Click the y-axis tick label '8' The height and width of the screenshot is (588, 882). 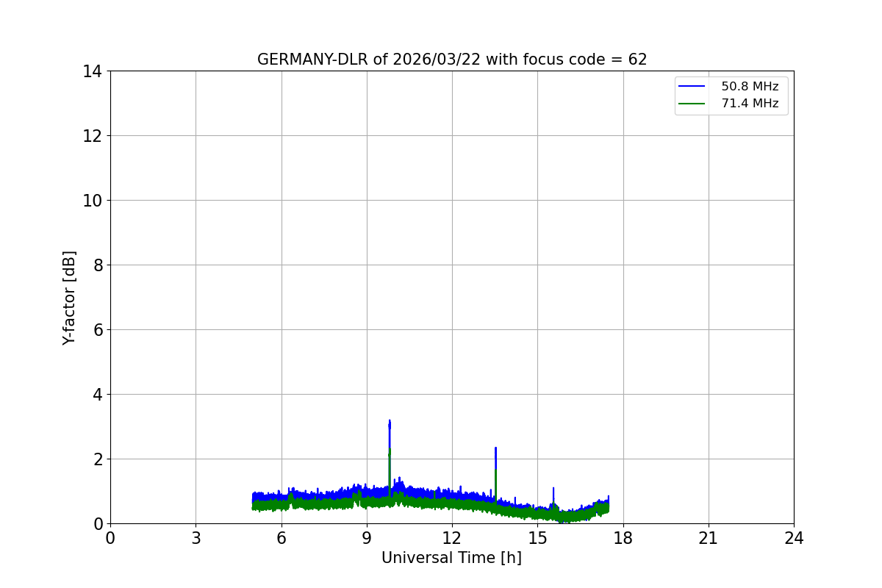click(97, 265)
